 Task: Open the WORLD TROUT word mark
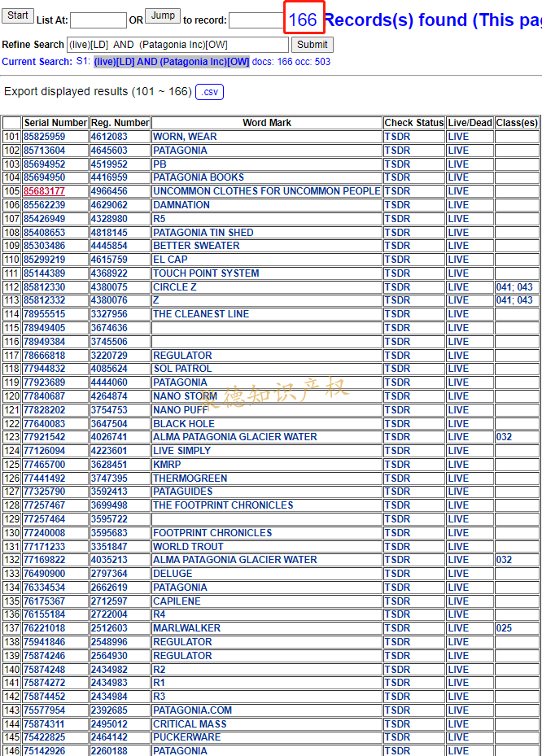(188, 547)
